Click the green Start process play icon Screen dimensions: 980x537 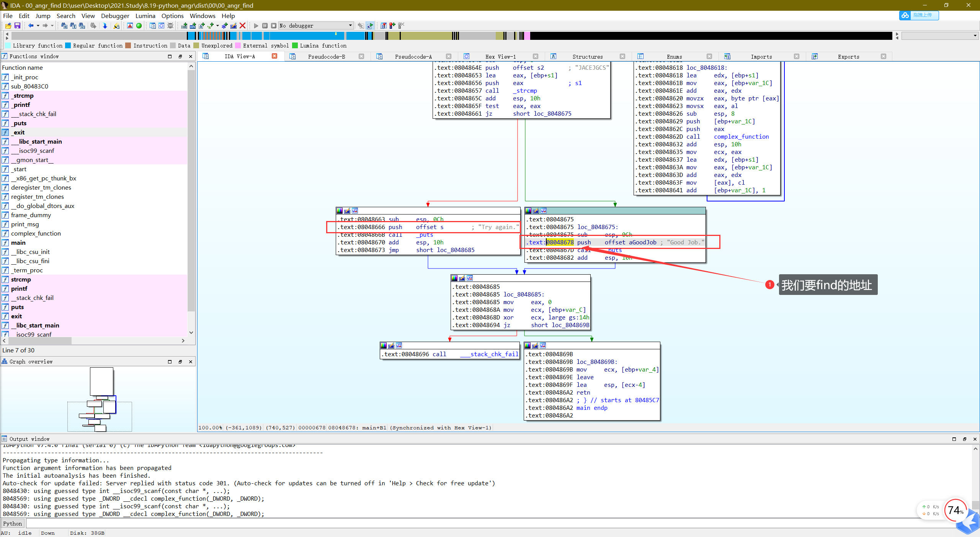[256, 26]
